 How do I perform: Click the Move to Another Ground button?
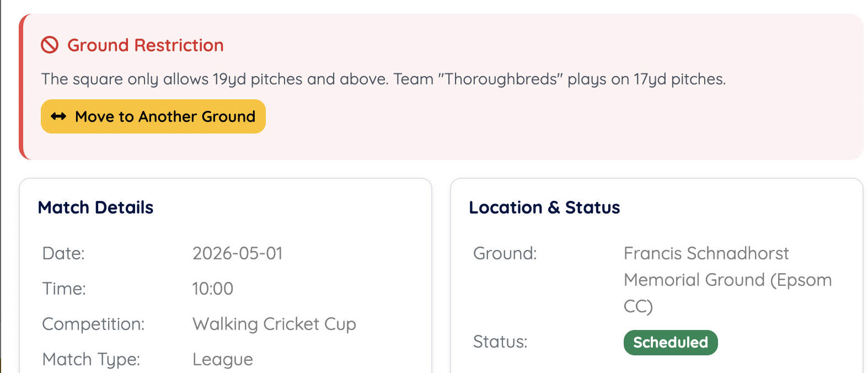coord(153,116)
